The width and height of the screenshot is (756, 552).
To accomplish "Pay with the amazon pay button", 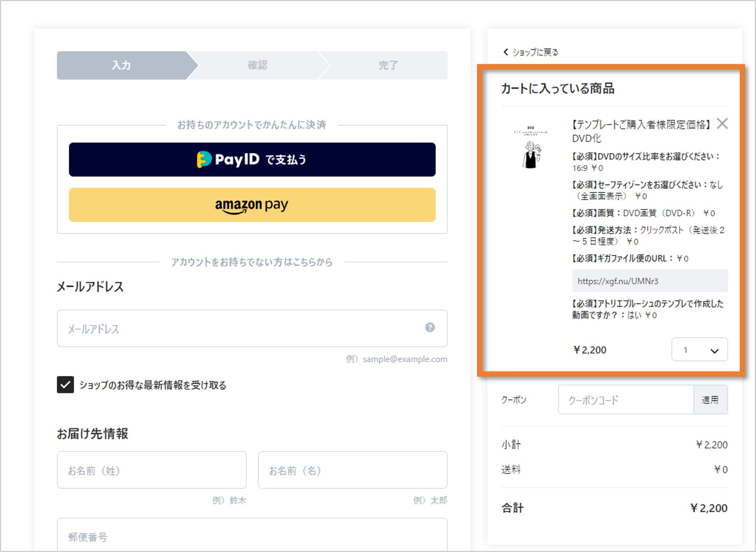I will pyautogui.click(x=252, y=205).
